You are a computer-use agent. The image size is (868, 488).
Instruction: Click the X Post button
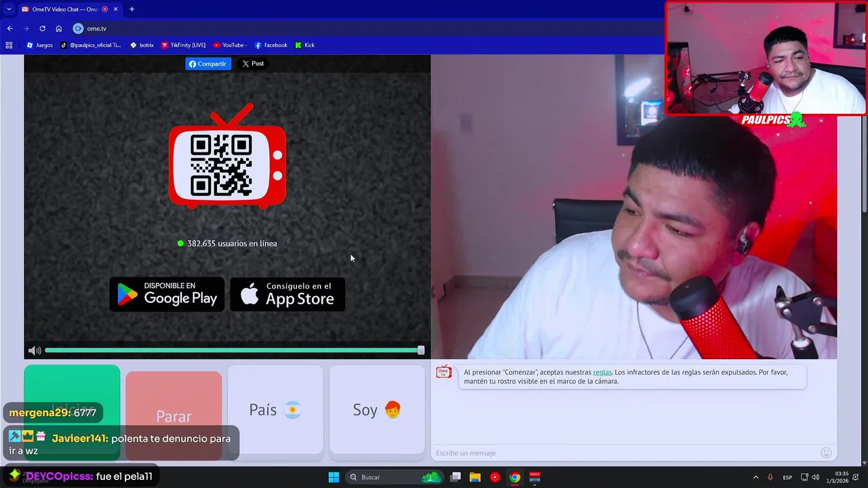(x=253, y=64)
